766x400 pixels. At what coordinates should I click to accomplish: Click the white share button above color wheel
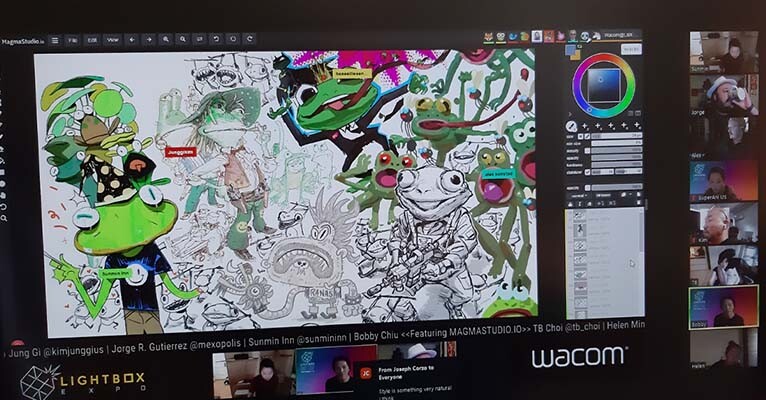point(632,49)
